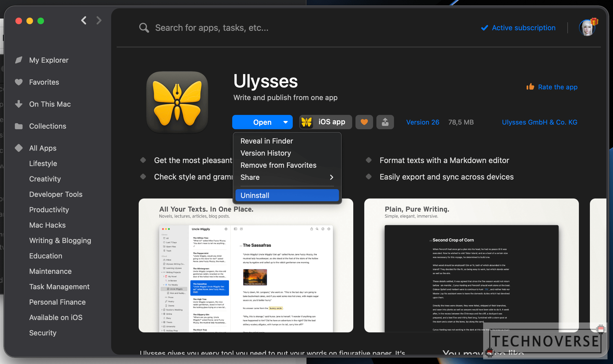Choose Uninstall from the dropdown menu
This screenshot has width=613, height=364.
click(287, 195)
